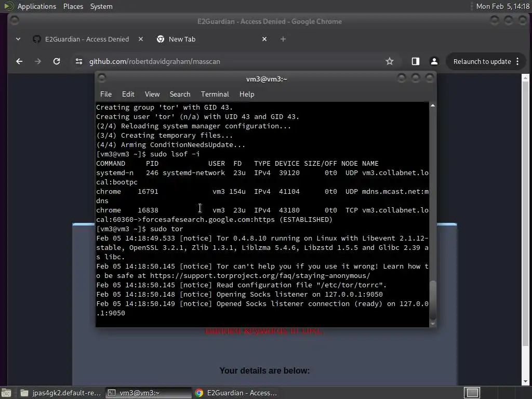
Task: Click the "sudo tor" command line
Action: tap(167, 229)
